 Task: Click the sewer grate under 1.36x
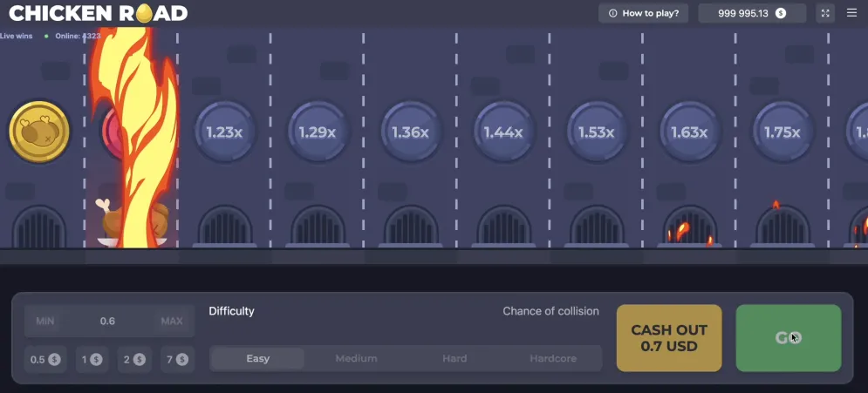(x=411, y=227)
